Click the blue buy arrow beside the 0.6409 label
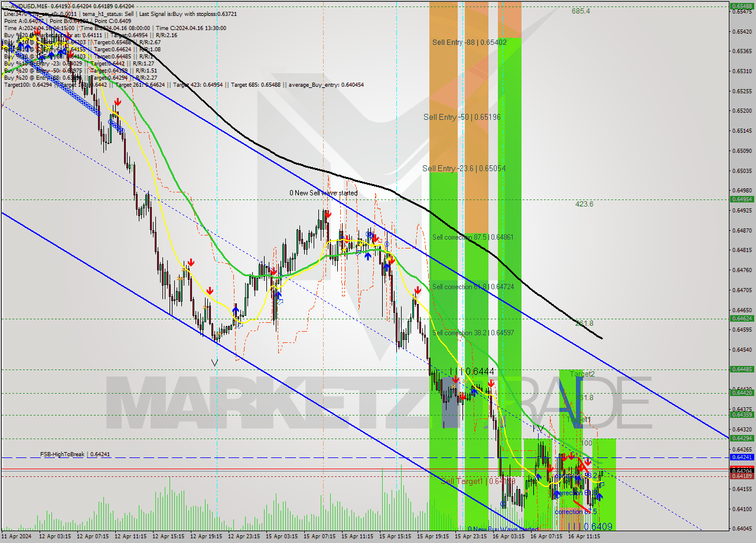This screenshot has height=543, width=756. [x=599, y=496]
